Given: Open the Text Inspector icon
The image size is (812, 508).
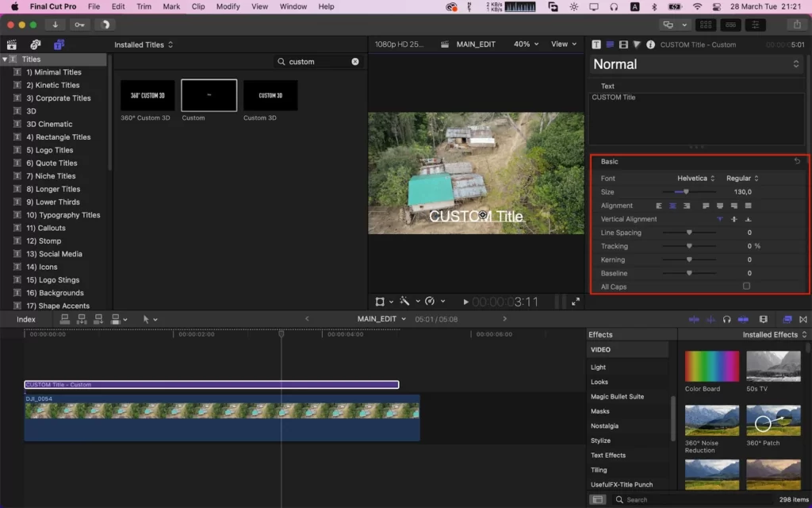Looking at the screenshot, I should coord(596,44).
